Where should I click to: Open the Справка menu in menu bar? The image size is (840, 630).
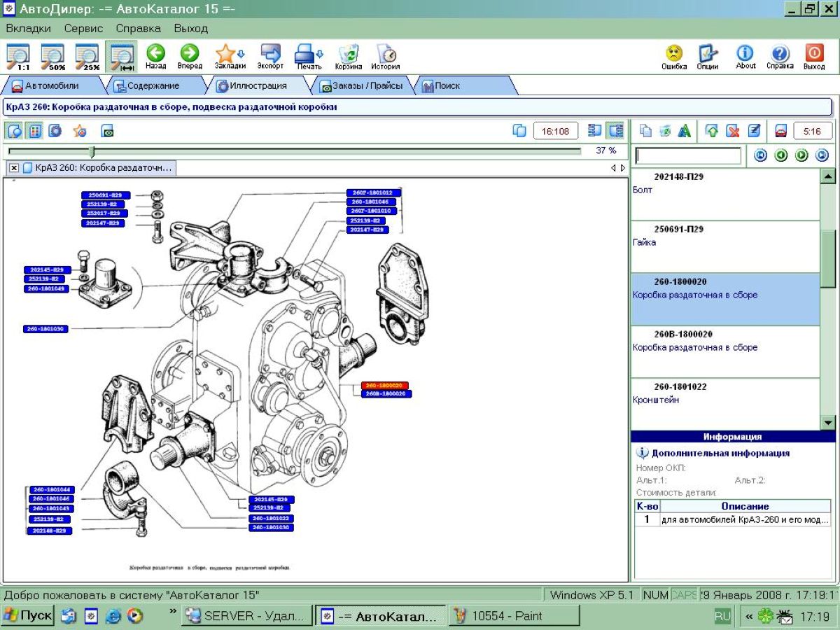click(x=138, y=29)
